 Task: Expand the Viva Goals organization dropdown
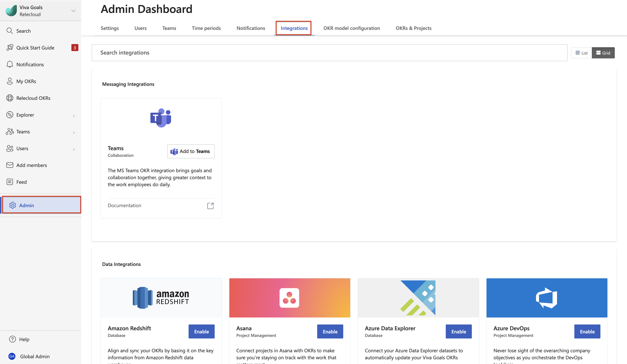point(73,11)
